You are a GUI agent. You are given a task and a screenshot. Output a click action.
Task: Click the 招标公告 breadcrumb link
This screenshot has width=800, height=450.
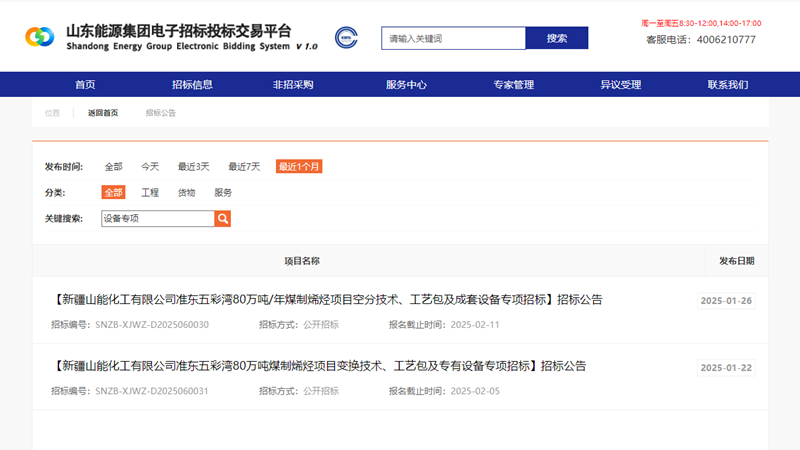161,113
